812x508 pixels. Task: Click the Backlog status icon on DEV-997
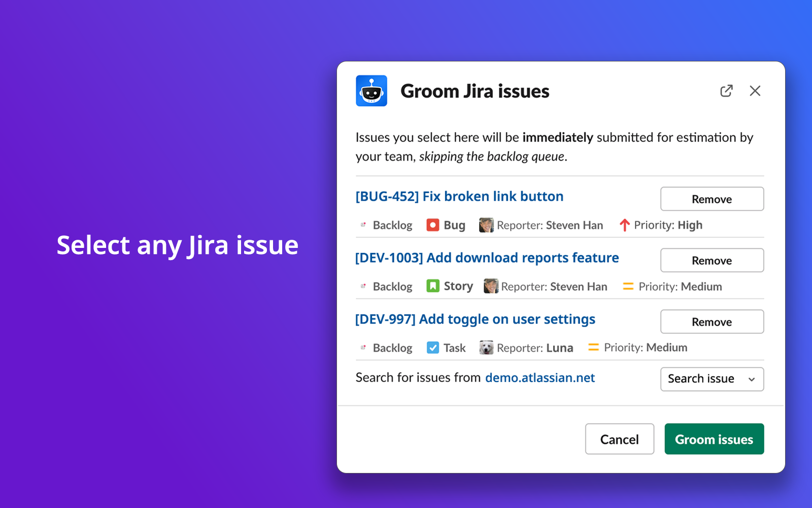[363, 347]
